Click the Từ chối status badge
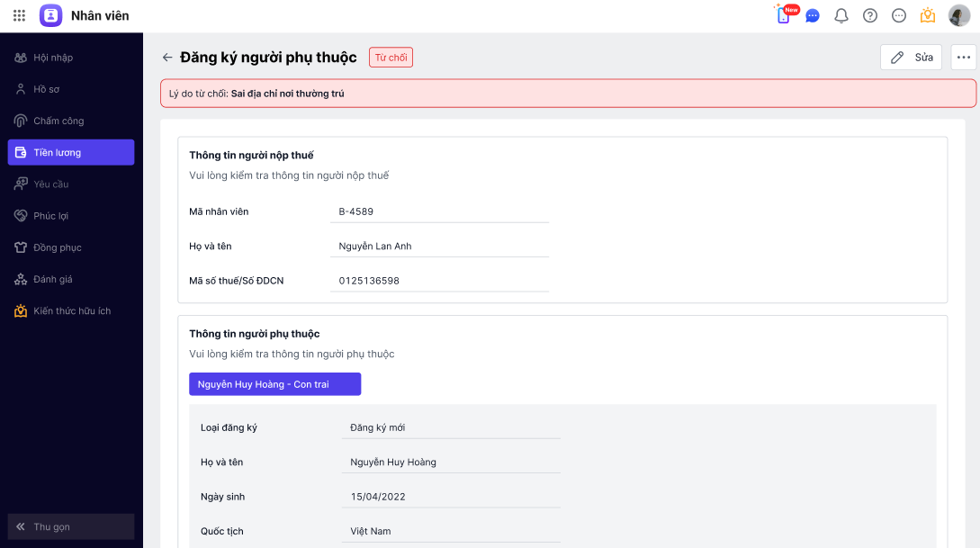The height and width of the screenshot is (548, 980). coord(391,58)
